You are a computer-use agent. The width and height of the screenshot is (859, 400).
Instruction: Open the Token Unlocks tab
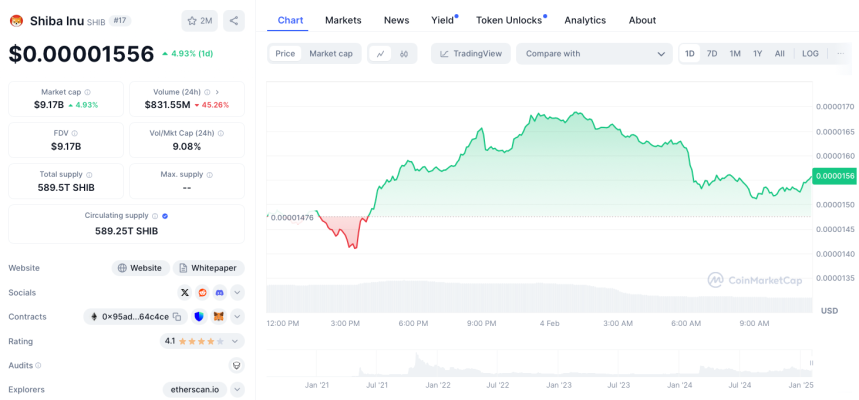509,20
